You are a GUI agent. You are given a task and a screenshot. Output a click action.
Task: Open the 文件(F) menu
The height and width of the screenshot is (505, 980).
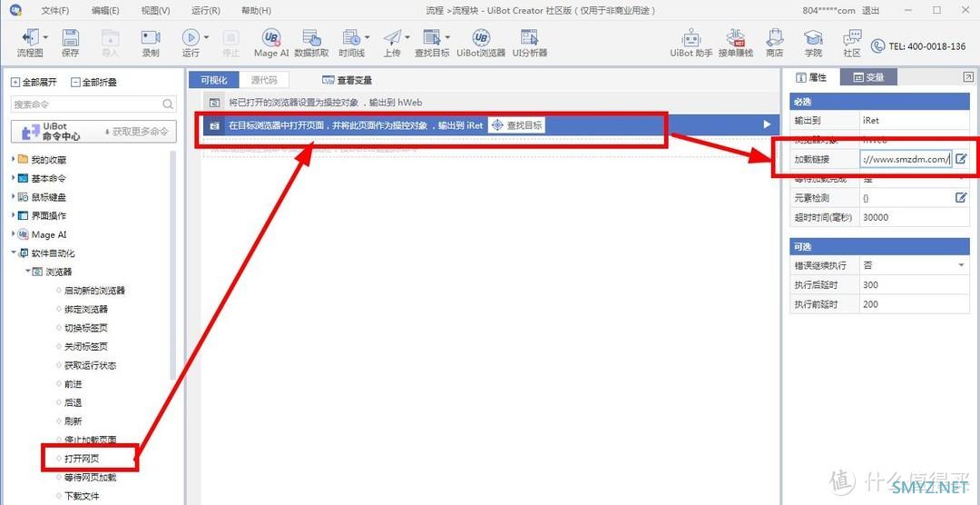pyautogui.click(x=55, y=11)
